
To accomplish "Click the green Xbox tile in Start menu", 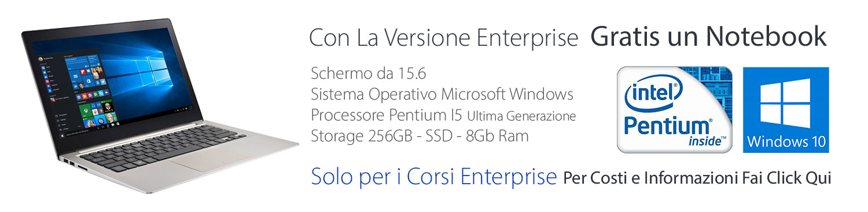I will point(87,109).
